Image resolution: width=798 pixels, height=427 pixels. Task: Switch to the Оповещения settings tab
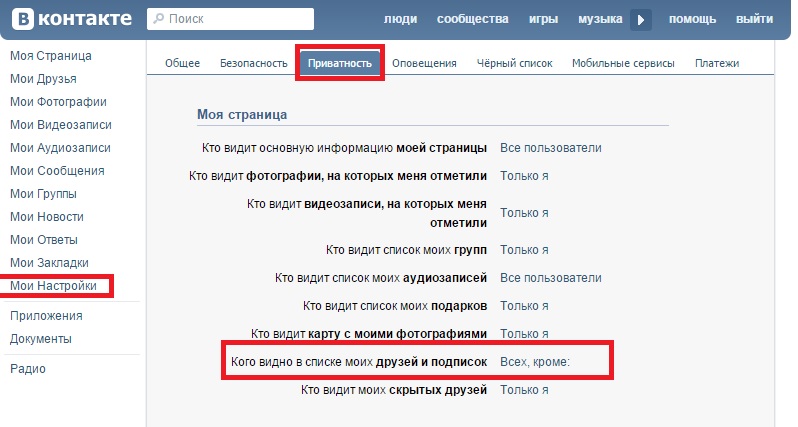(x=424, y=63)
